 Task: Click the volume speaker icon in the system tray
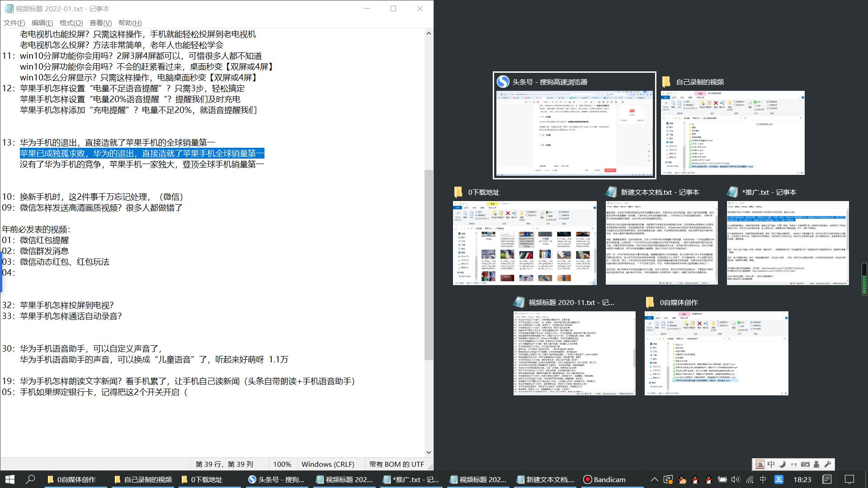(735, 480)
